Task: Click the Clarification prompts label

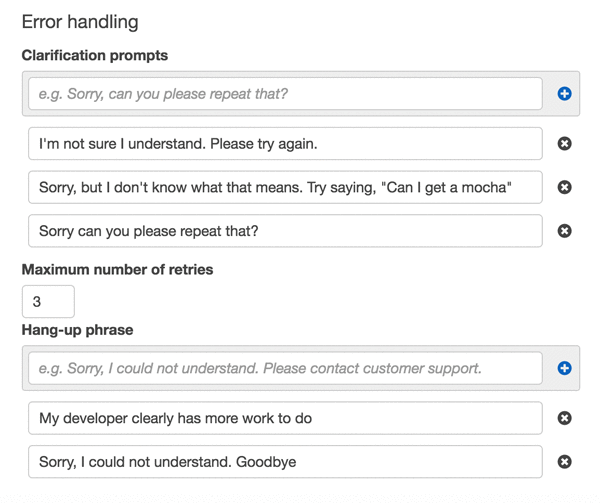Action: click(95, 56)
